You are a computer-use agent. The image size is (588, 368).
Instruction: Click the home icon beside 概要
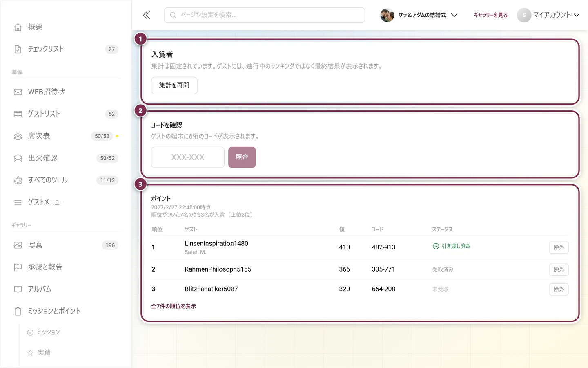18,27
